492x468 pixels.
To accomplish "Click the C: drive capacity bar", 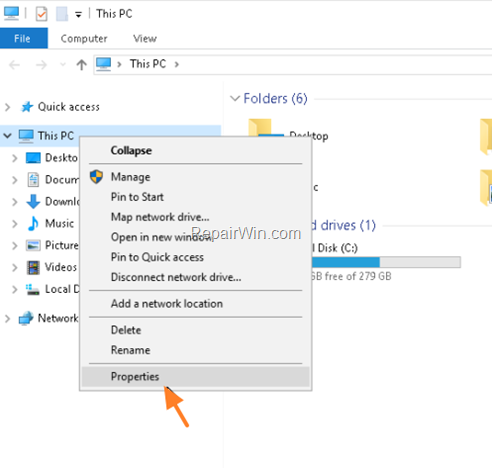I will (x=386, y=262).
